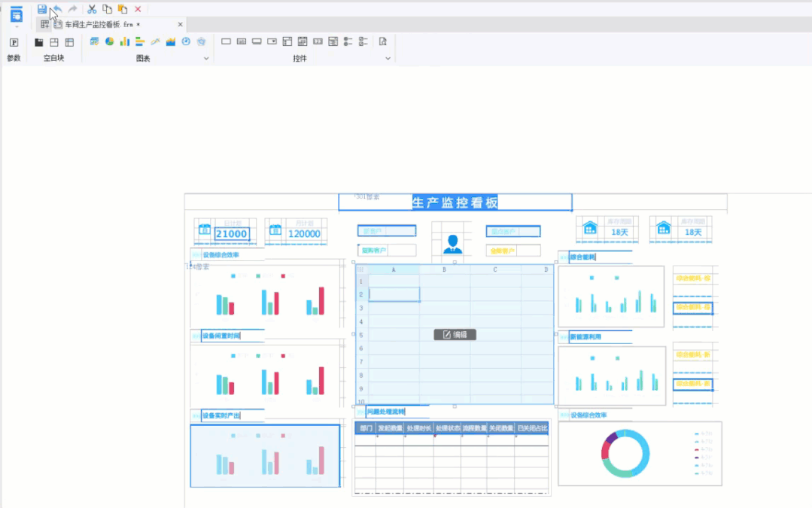Viewport: 812px width, 508px height.
Task: Click the blue person avatar icon
Action: 452,243
